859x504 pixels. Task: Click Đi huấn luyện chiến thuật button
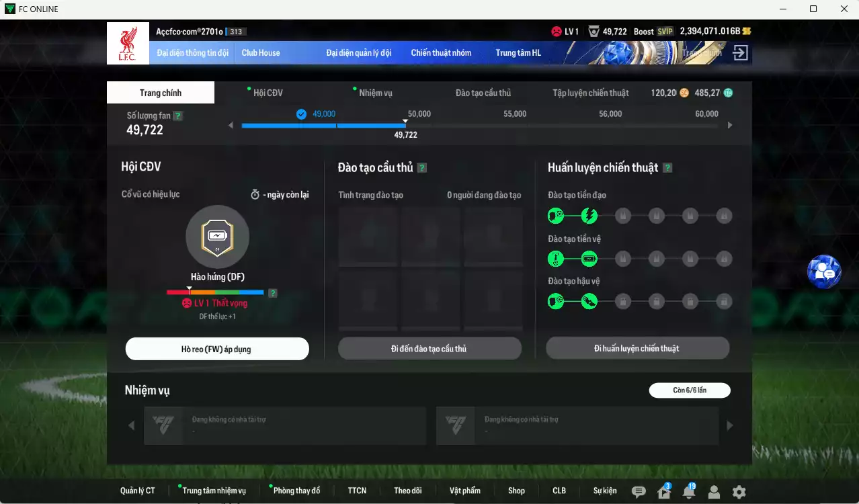pyautogui.click(x=637, y=348)
